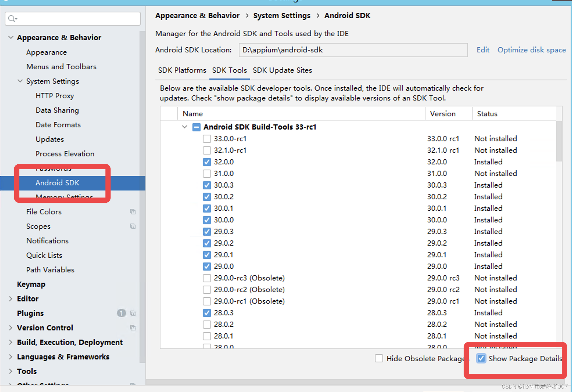572x392 pixels.
Task: Toggle the Android SDK Build-Tools group checkbox
Action: 196,127
